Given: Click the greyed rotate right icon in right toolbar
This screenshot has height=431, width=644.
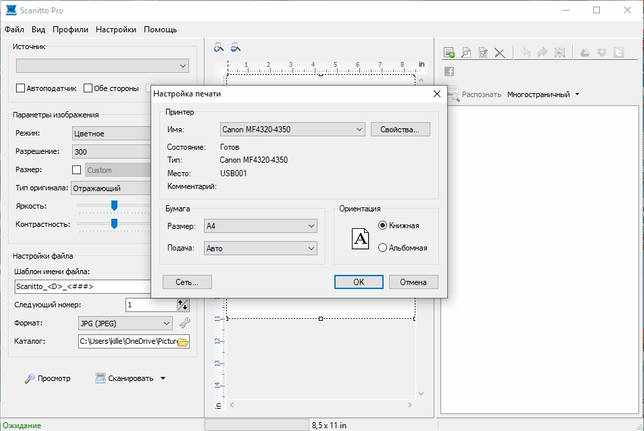Looking at the screenshot, I should pos(542,52).
